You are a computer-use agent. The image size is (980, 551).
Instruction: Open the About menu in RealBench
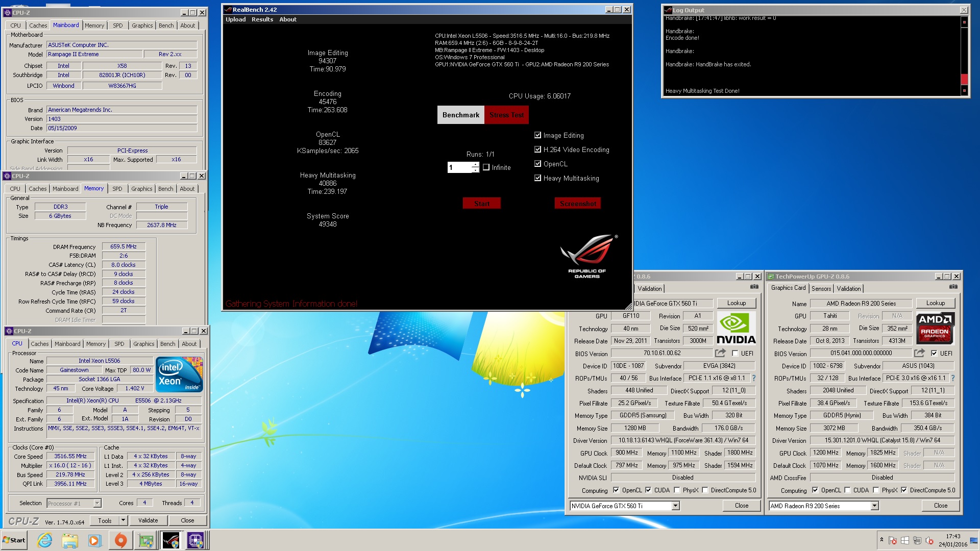[288, 19]
